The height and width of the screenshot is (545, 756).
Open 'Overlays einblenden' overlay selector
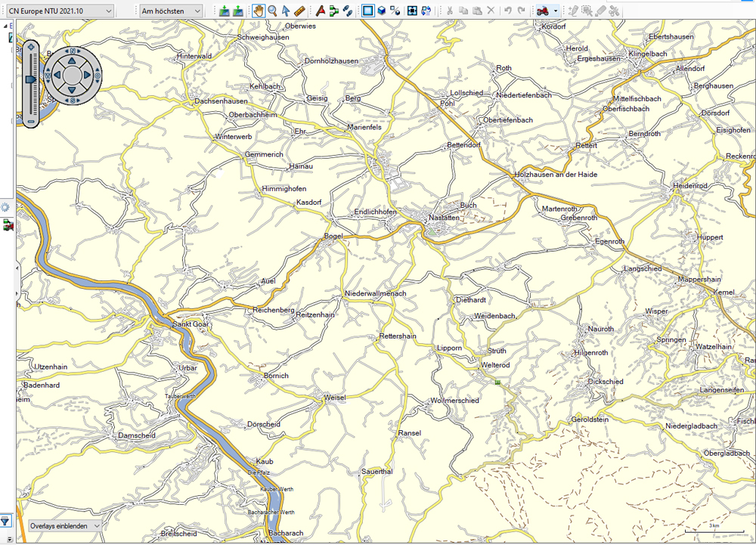(64, 525)
